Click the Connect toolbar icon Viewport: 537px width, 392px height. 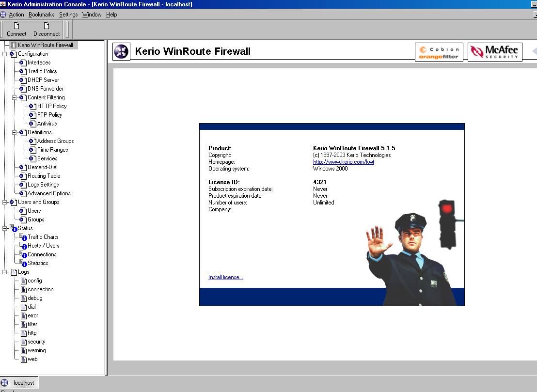tap(16, 26)
